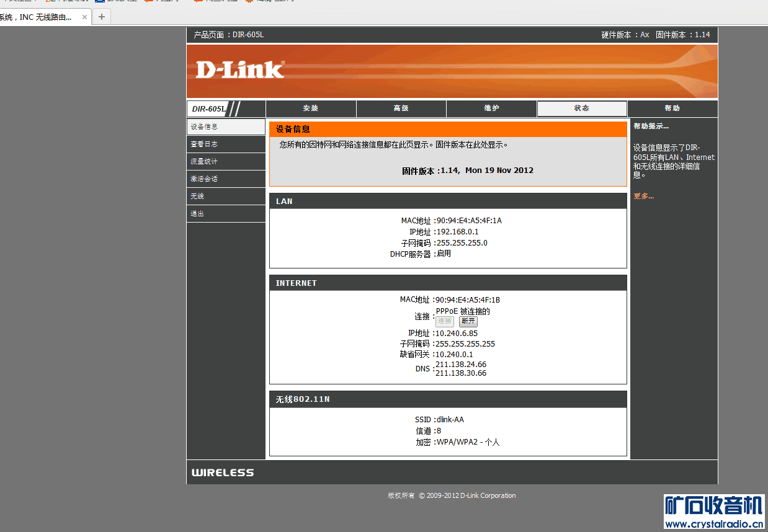Viewport: 768px width, 532px height.
Task: Click subnet mask 255.255.255.255
Action: (x=465, y=344)
